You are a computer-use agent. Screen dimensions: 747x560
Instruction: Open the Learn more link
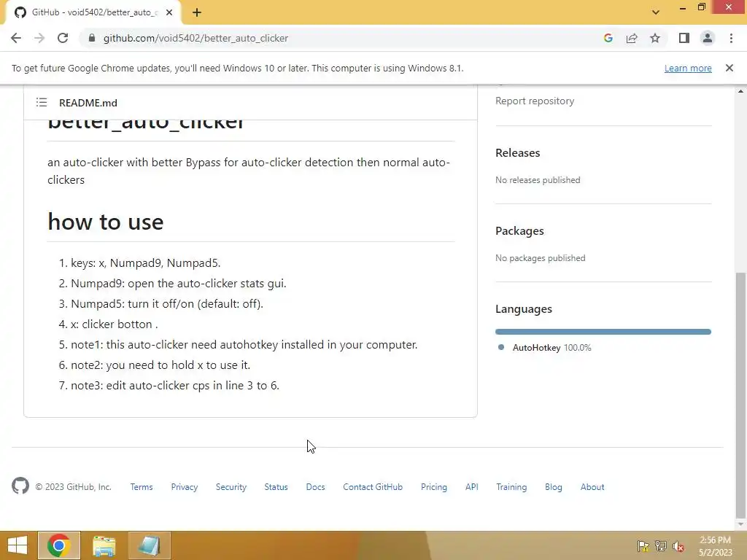click(x=688, y=68)
